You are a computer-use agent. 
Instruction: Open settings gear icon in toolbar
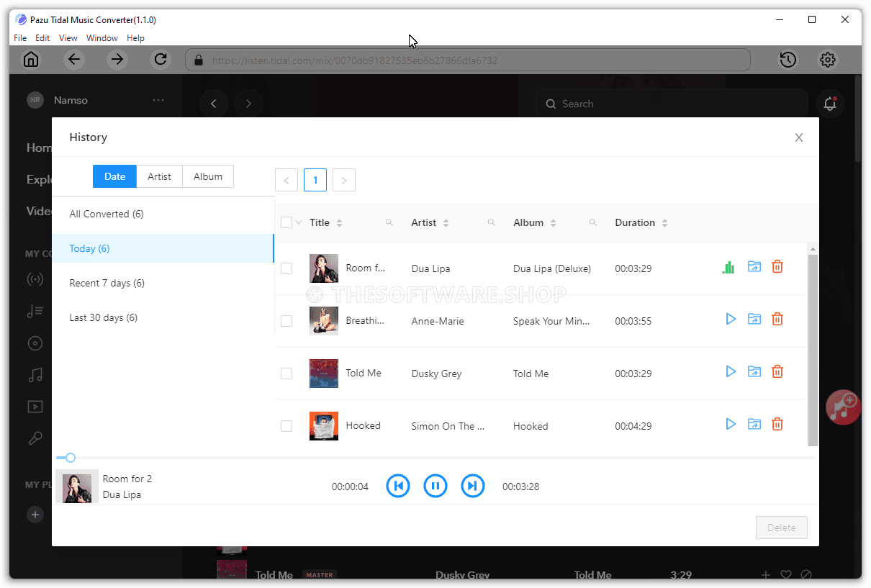point(828,60)
